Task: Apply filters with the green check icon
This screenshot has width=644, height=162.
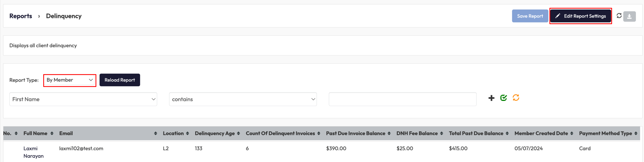Action: click(x=504, y=98)
